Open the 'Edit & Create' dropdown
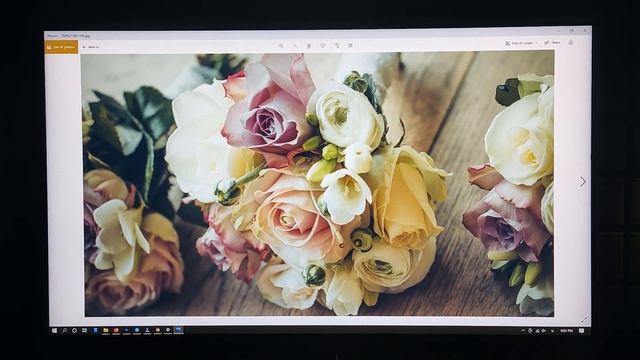Screen dimensions: 640x360 coord(521,43)
